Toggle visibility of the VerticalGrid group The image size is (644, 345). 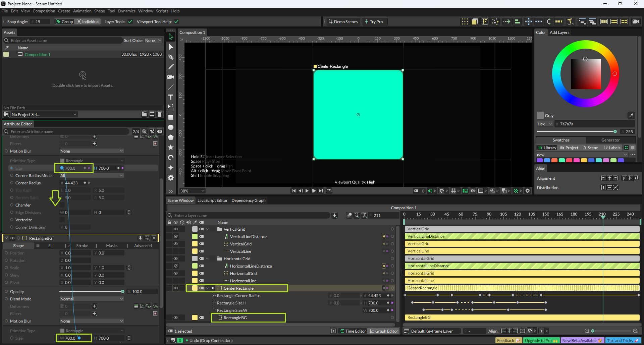coord(175,229)
